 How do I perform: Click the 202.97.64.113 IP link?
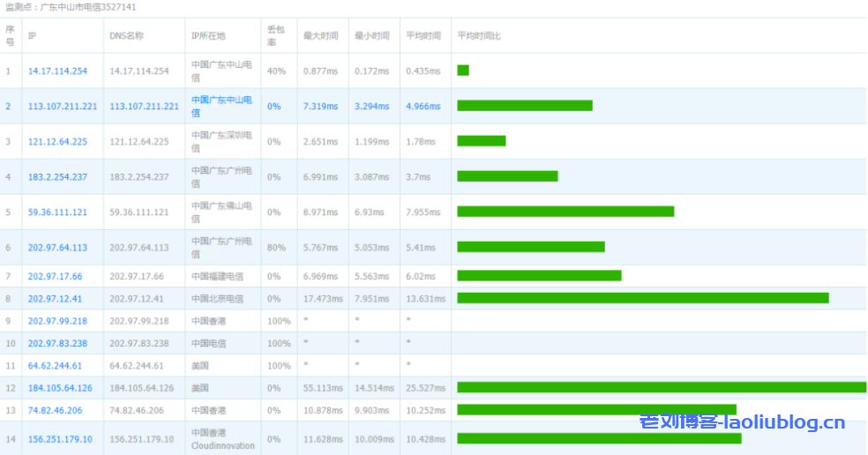57,248
